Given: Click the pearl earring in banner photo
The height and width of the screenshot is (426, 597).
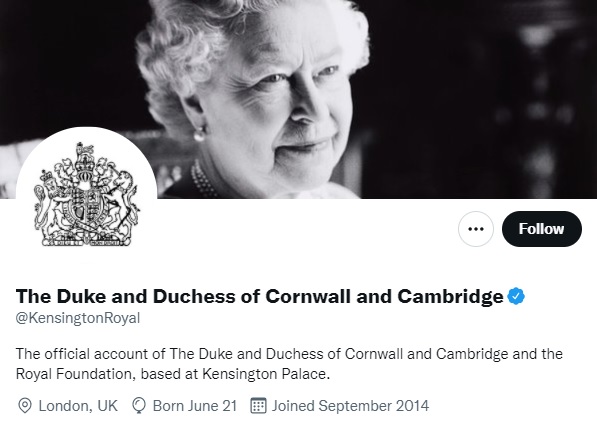Looking at the screenshot, I should 199,134.
